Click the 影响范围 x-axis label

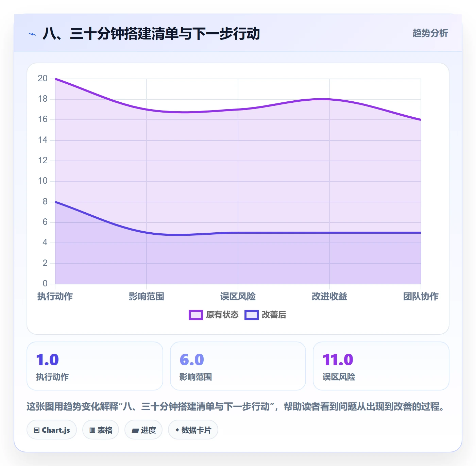pyautogui.click(x=147, y=297)
